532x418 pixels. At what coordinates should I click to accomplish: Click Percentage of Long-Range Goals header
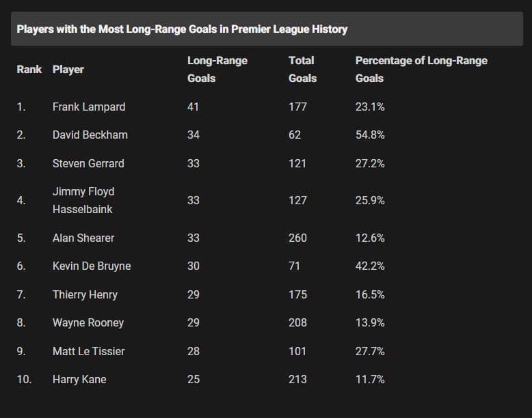pos(421,70)
